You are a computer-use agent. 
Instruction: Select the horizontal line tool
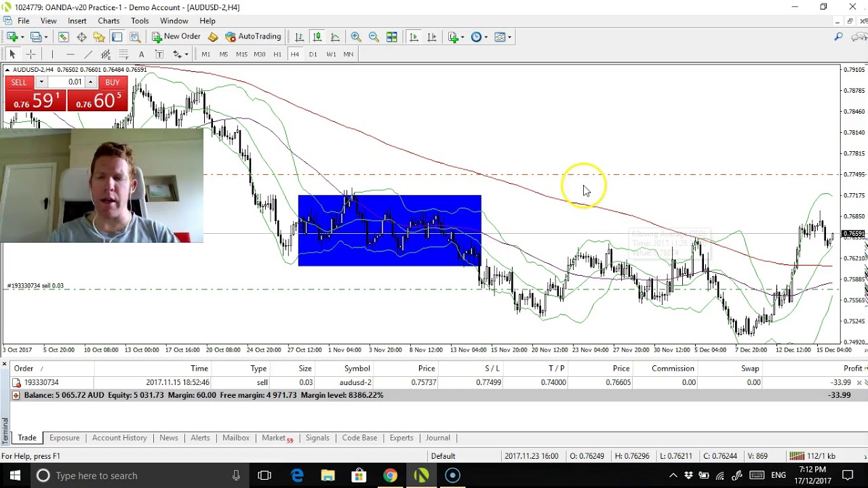pos(71,54)
